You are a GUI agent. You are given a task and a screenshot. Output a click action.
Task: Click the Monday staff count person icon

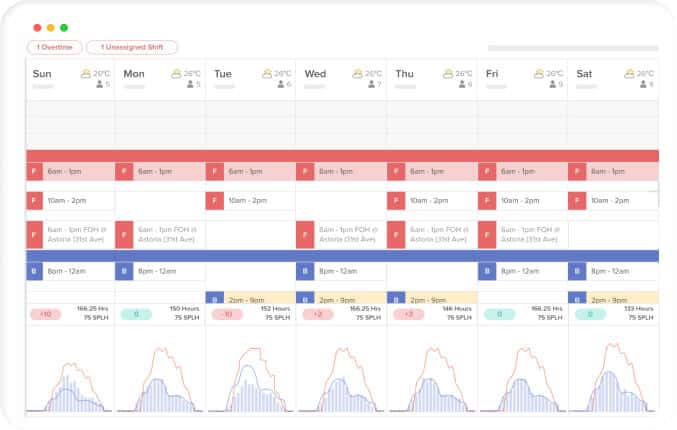click(x=190, y=84)
